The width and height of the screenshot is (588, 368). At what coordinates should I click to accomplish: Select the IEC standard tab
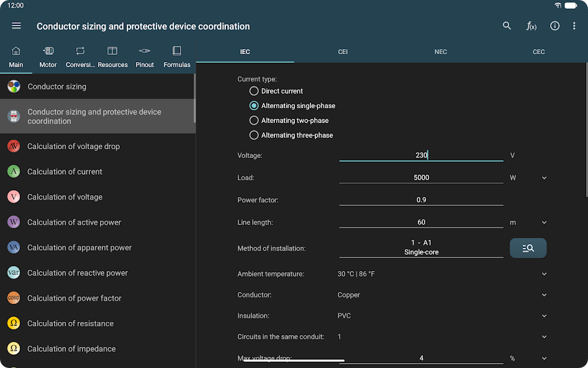(x=245, y=52)
